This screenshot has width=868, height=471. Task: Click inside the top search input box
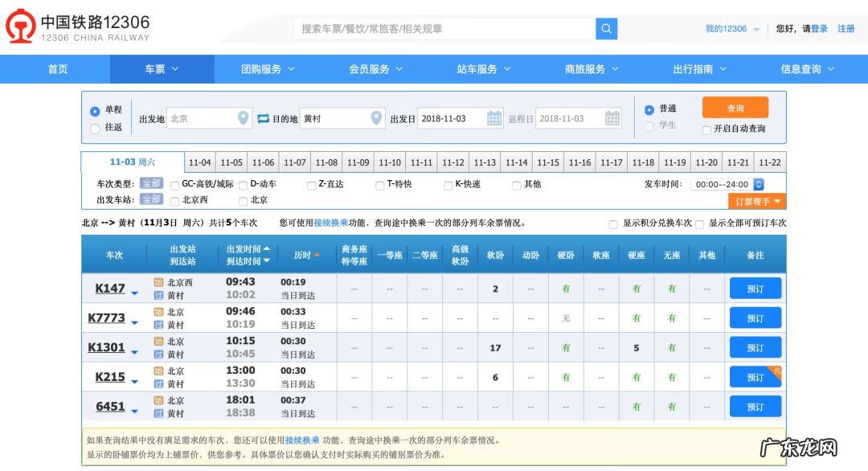tap(442, 28)
